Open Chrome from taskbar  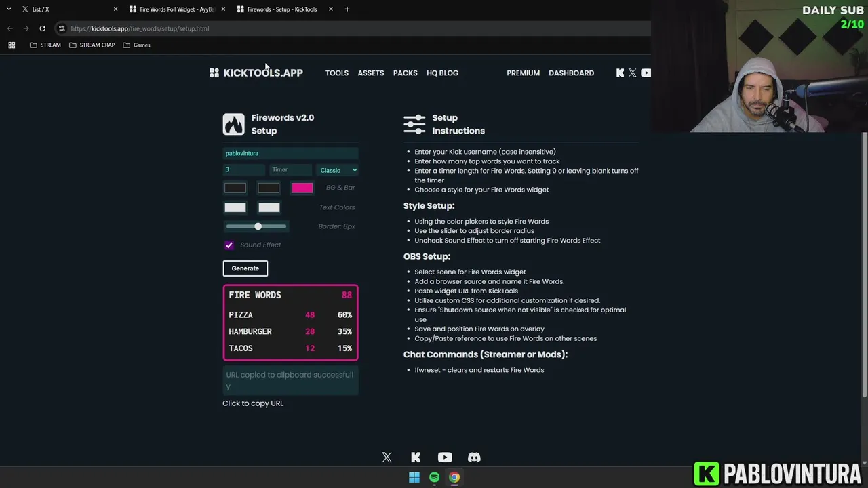(x=454, y=477)
